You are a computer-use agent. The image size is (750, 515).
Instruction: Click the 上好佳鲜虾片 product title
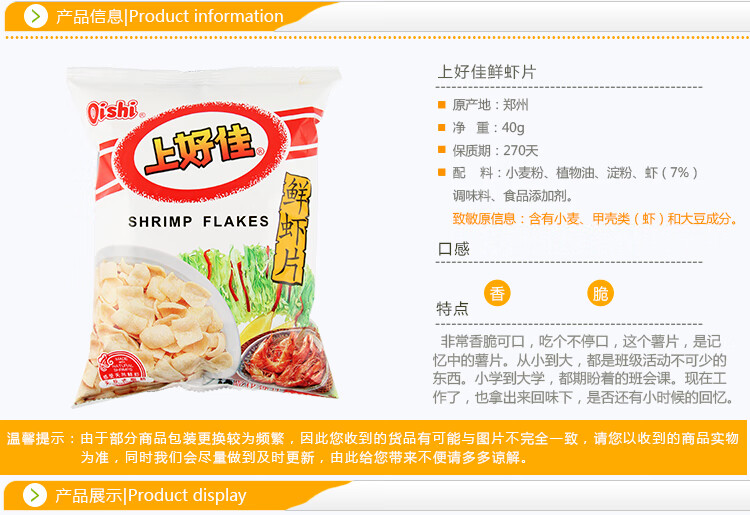coord(487,72)
